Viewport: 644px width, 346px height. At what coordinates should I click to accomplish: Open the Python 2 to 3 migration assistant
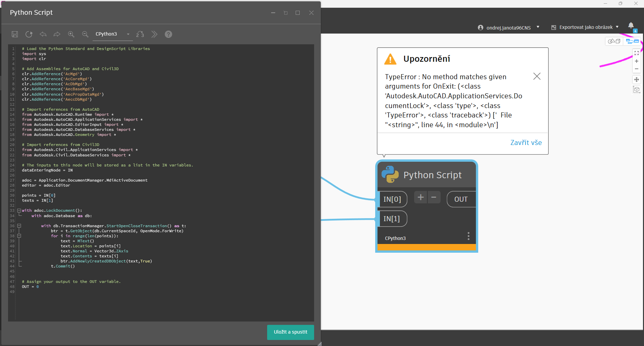(140, 34)
